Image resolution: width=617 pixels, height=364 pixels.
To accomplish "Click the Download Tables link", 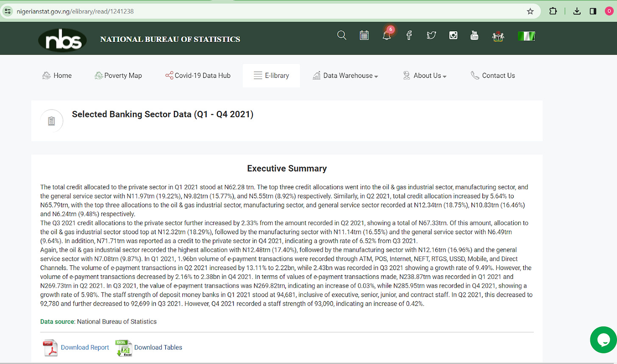I will click(x=158, y=347).
